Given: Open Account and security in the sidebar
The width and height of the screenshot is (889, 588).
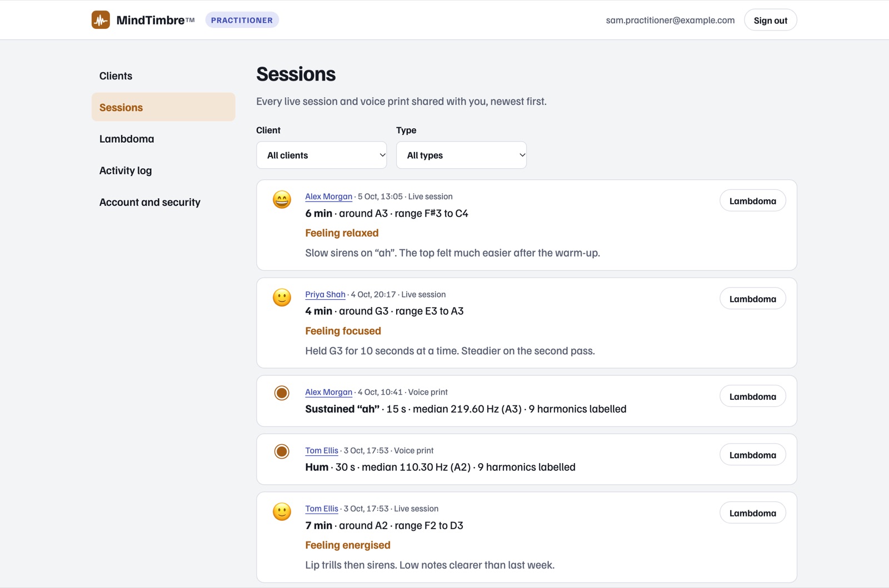Looking at the screenshot, I should click(x=163, y=202).
